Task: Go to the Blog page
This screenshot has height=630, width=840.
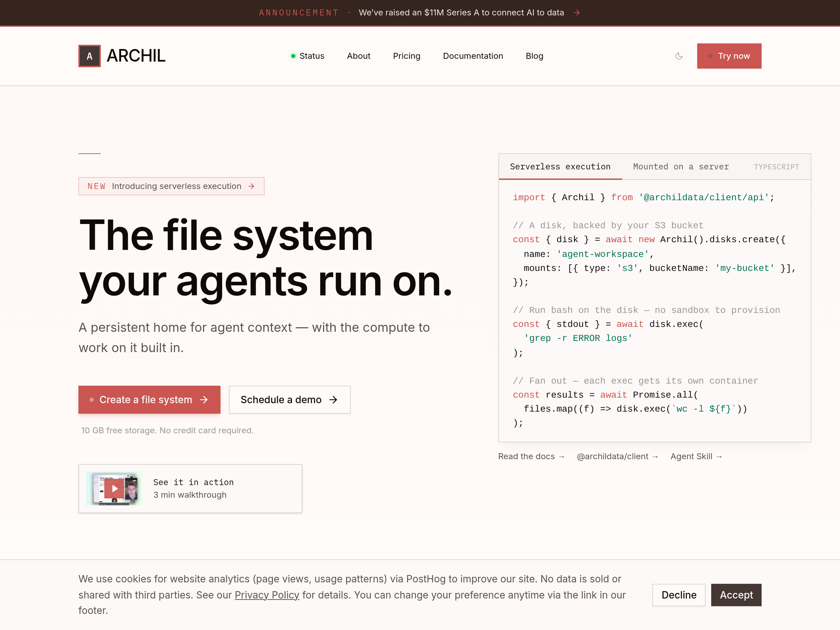Action: tap(534, 56)
